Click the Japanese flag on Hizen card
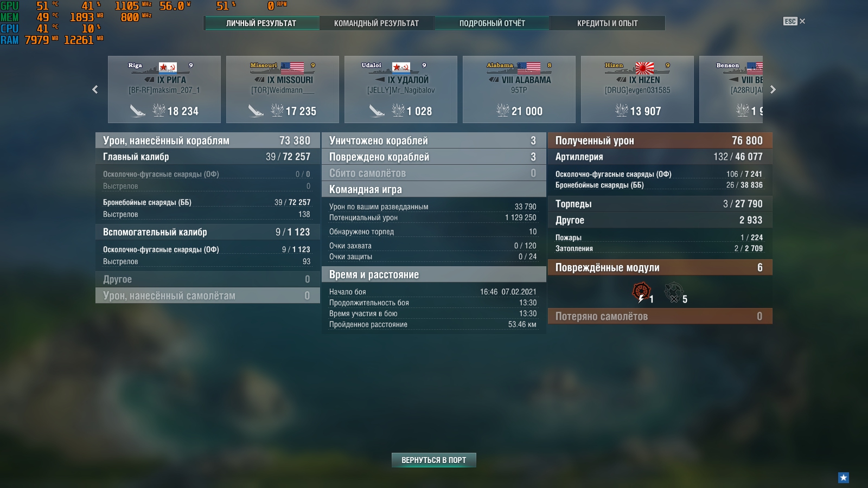Viewport: 868px width, 488px height. 645,68
